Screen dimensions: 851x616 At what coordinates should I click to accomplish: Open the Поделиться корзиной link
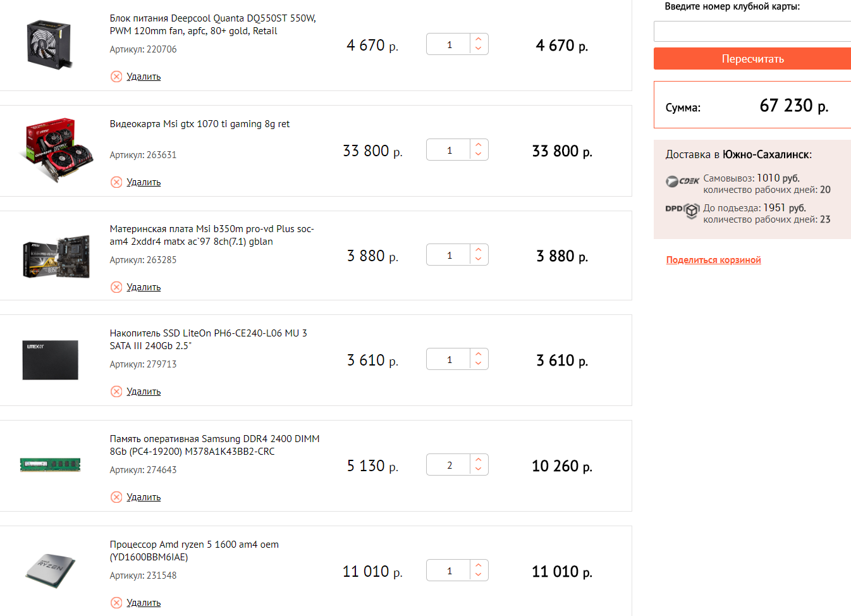pos(713,260)
